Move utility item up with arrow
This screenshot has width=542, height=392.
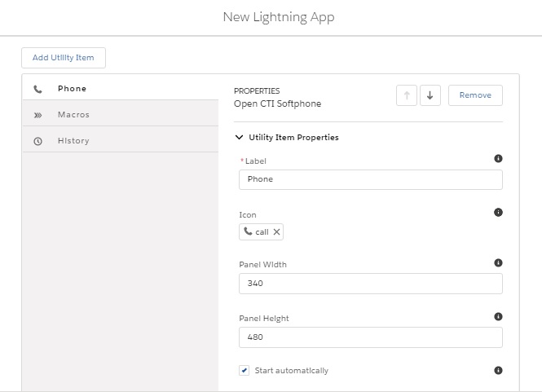(x=406, y=95)
